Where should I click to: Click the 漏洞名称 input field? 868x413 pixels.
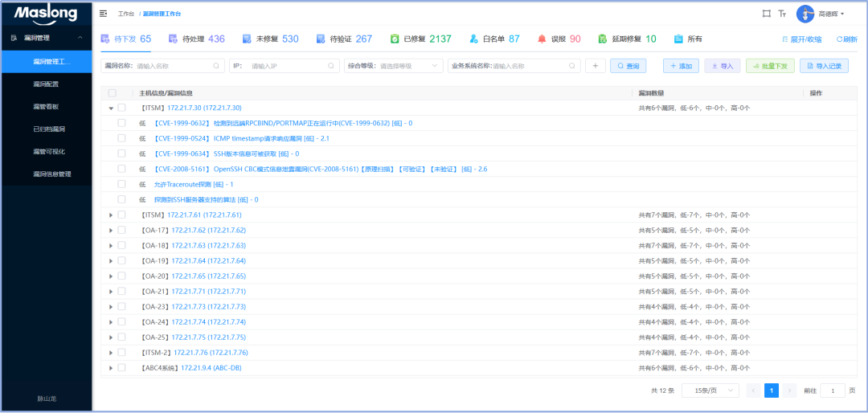point(174,66)
